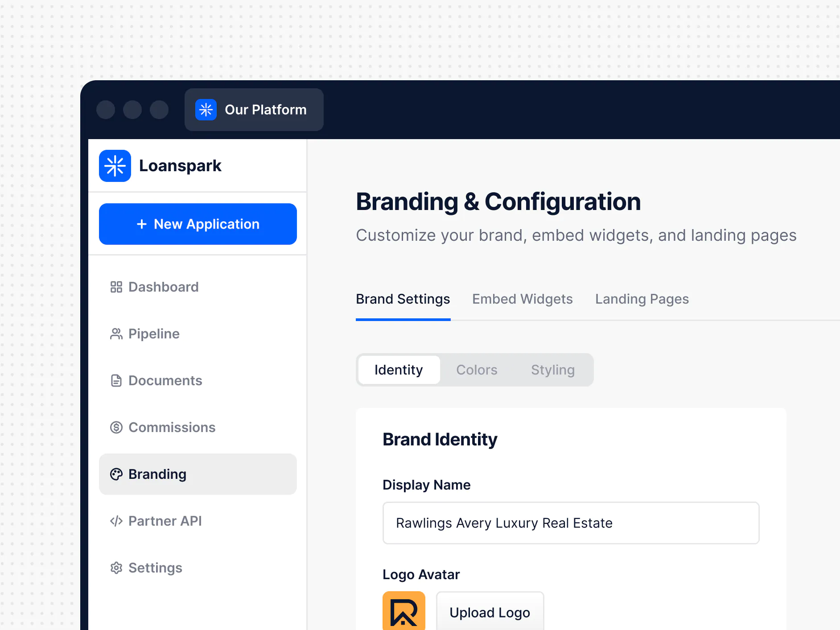Open the Landing Pages tab

(642, 299)
